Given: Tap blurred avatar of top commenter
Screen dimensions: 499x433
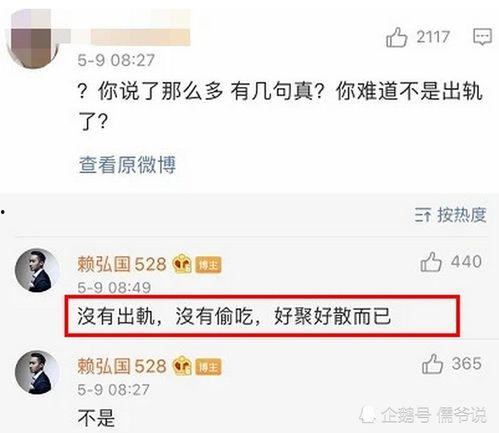Looking at the screenshot, I should pos(31,41).
